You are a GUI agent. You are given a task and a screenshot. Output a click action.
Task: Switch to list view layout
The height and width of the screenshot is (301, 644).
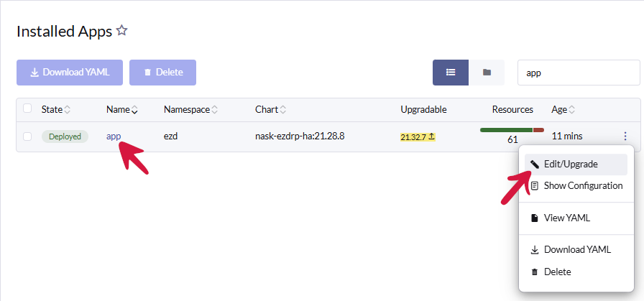pos(451,73)
